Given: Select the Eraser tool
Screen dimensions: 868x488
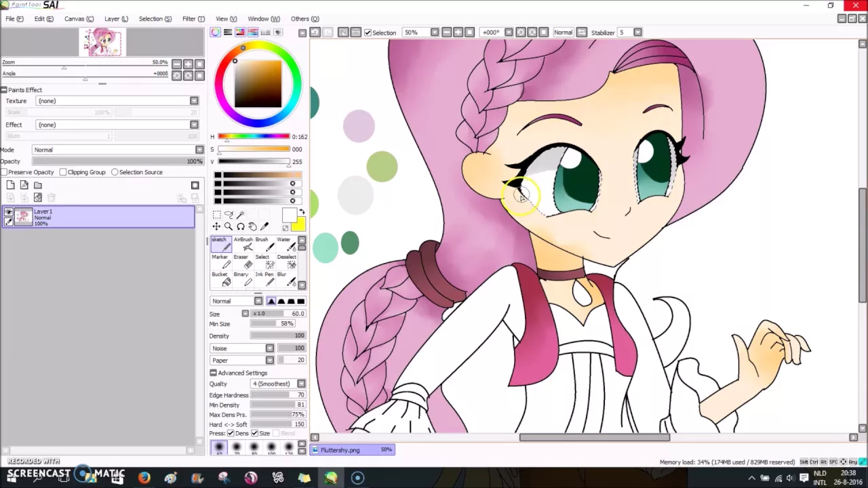Looking at the screenshot, I should coord(243,262).
